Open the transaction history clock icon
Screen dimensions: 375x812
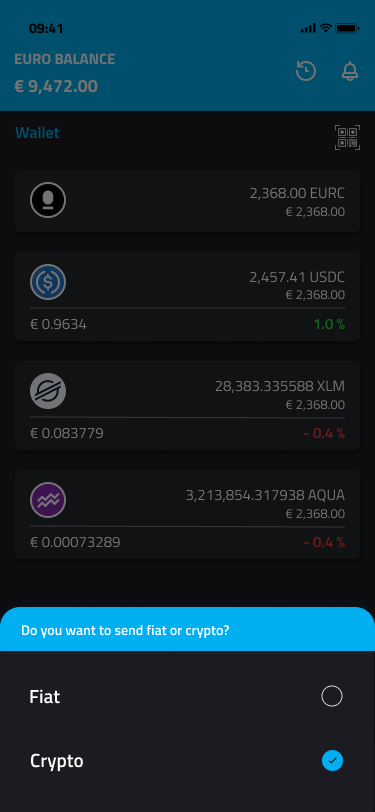click(306, 71)
